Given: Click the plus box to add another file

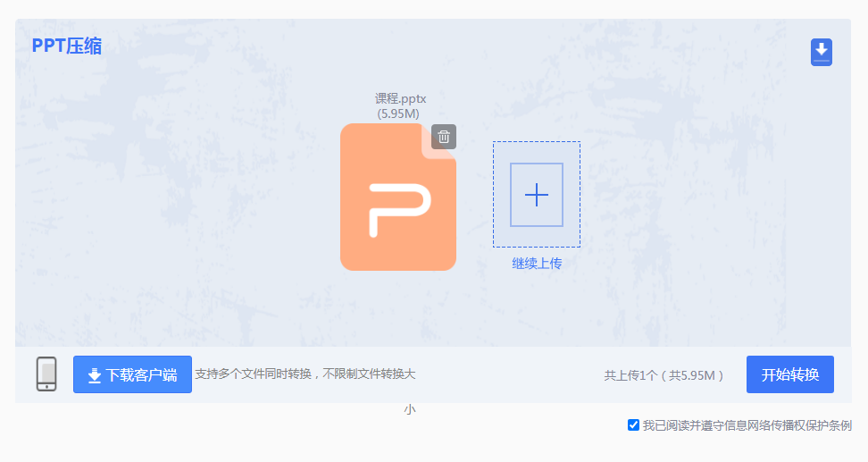Looking at the screenshot, I should click(537, 195).
